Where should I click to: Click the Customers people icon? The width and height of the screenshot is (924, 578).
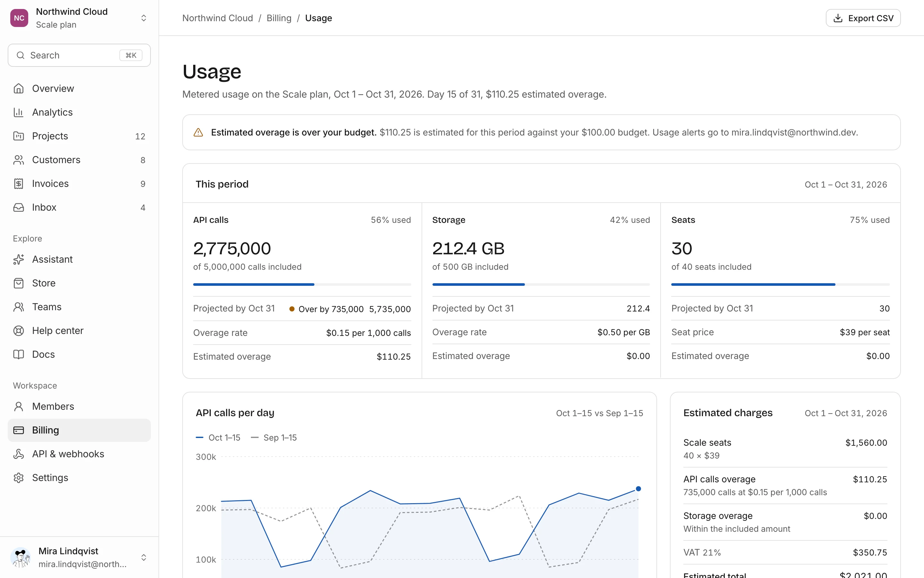(19, 160)
